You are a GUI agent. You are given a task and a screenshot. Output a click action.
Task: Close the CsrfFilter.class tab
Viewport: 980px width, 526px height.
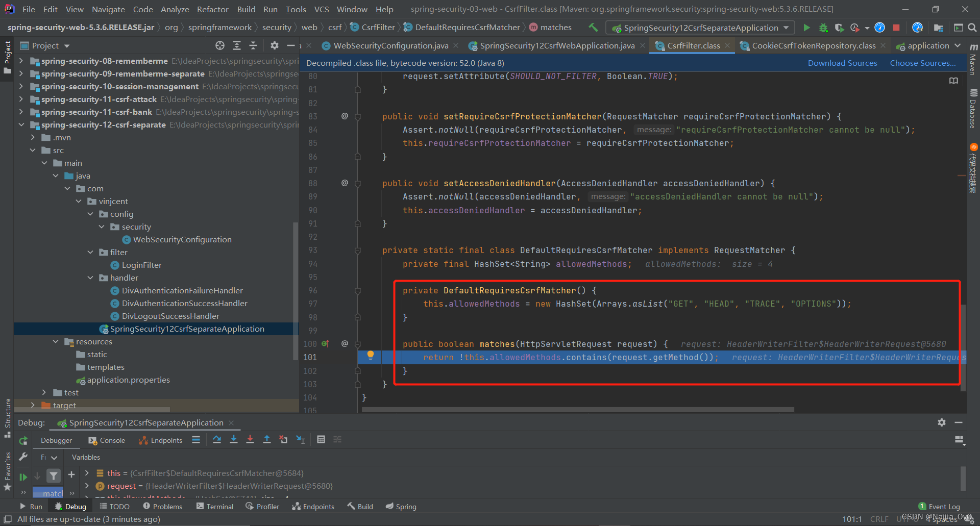(x=727, y=45)
